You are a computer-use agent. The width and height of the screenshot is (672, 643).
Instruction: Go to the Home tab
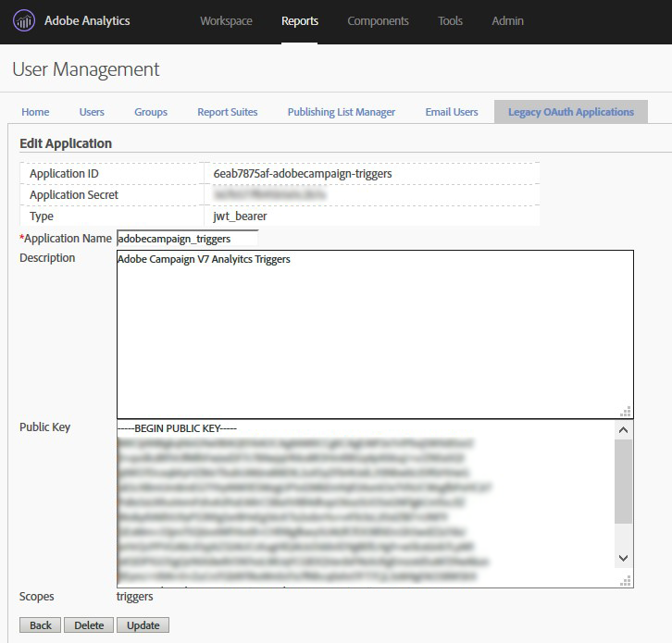[x=35, y=112]
